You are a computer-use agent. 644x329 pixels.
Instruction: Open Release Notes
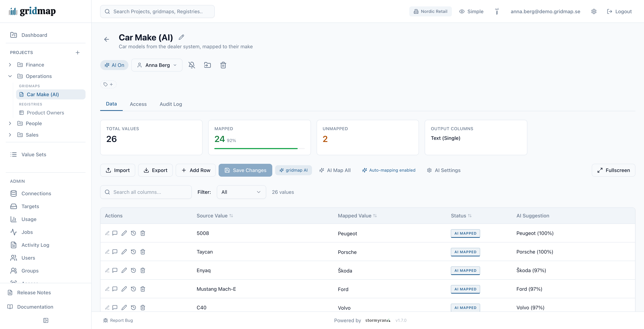pos(45,293)
